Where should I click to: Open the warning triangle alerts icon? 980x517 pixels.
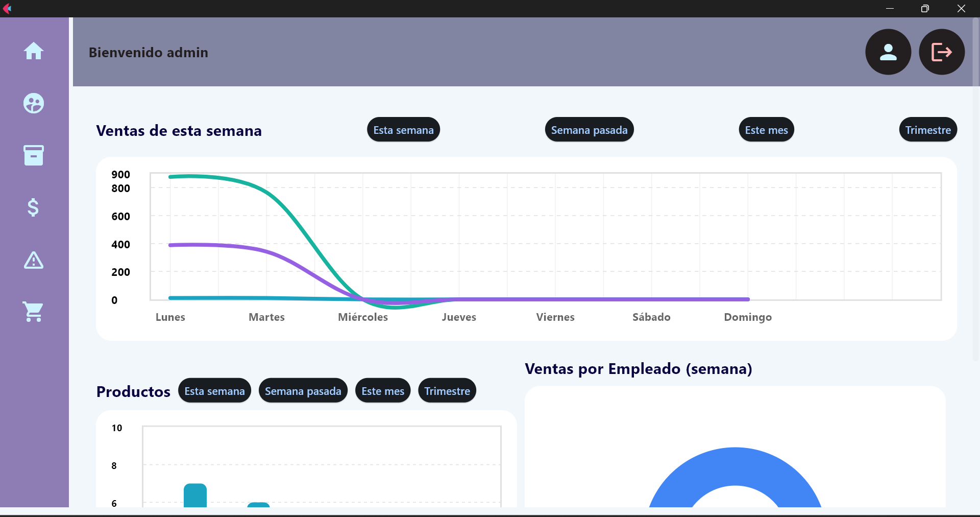34,260
